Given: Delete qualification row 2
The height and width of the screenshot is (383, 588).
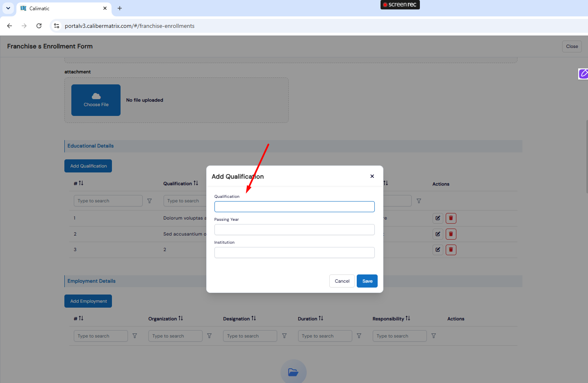Looking at the screenshot, I should [x=451, y=234].
